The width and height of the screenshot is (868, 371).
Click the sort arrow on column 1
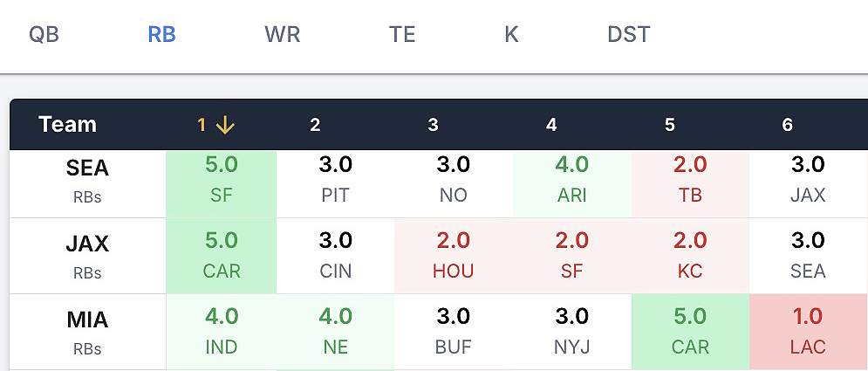[225, 126]
